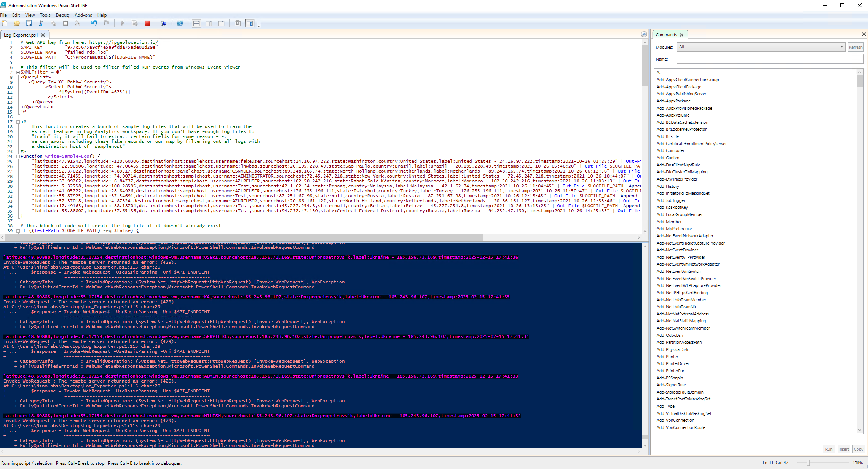Image resolution: width=868 pixels, height=469 pixels.
Task: Open the Tools menu
Action: 45,15
